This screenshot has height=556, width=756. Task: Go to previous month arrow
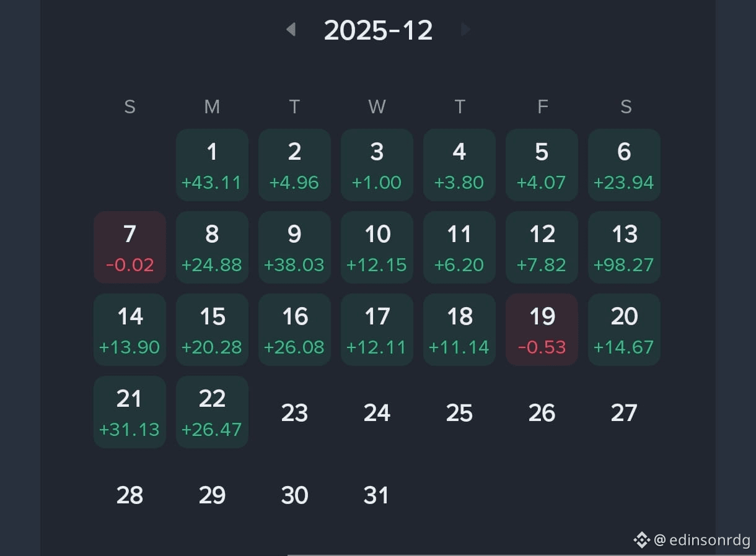(x=291, y=29)
